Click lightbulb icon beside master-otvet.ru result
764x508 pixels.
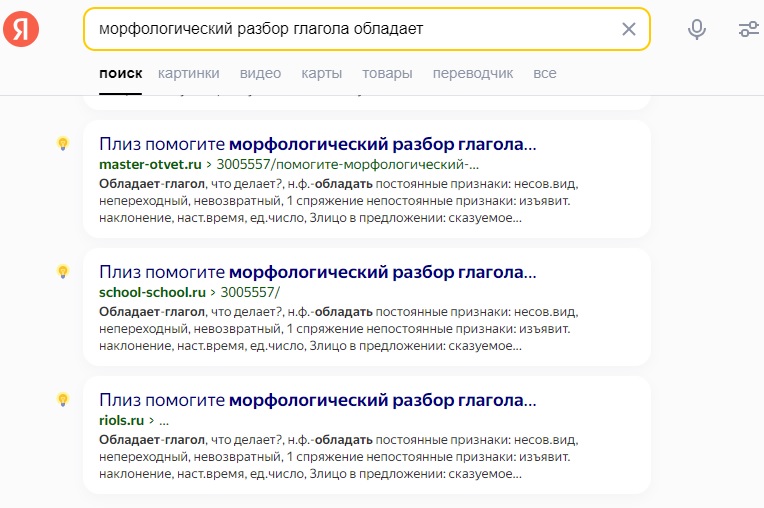pyautogui.click(x=63, y=143)
